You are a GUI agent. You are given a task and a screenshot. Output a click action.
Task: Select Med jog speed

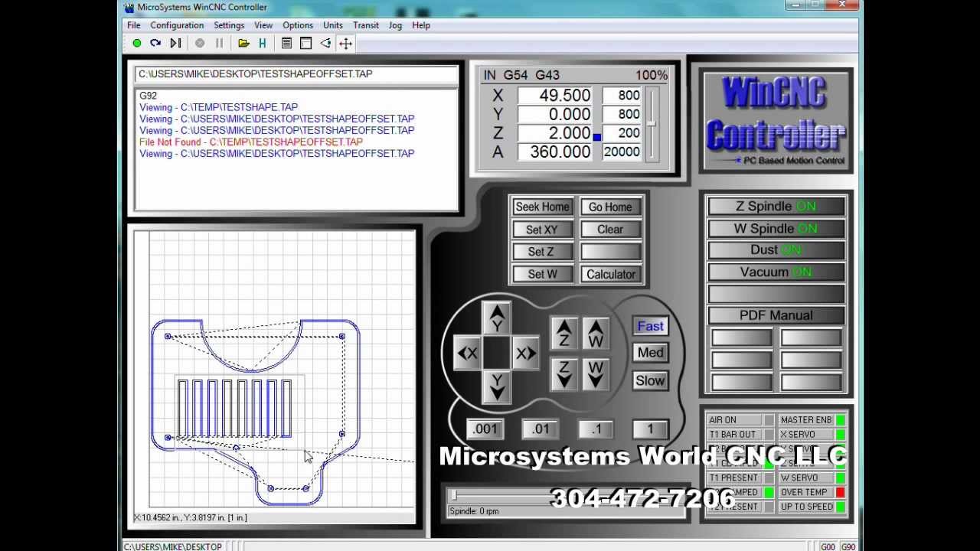650,353
